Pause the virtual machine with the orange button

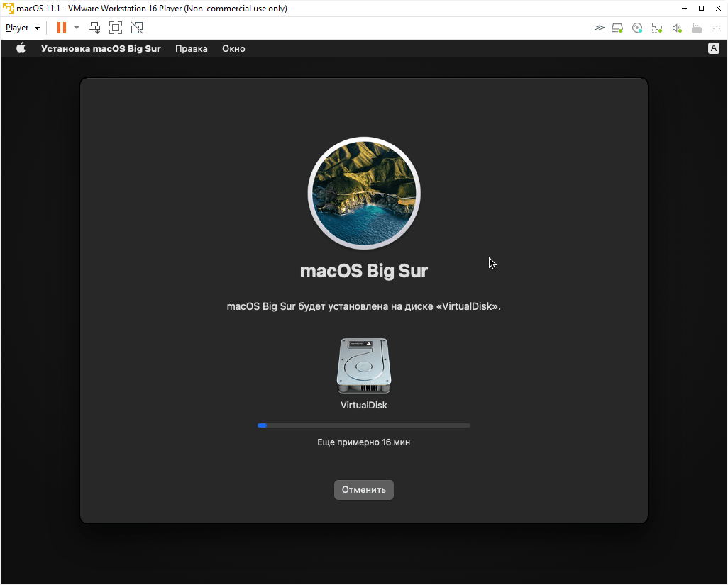62,28
